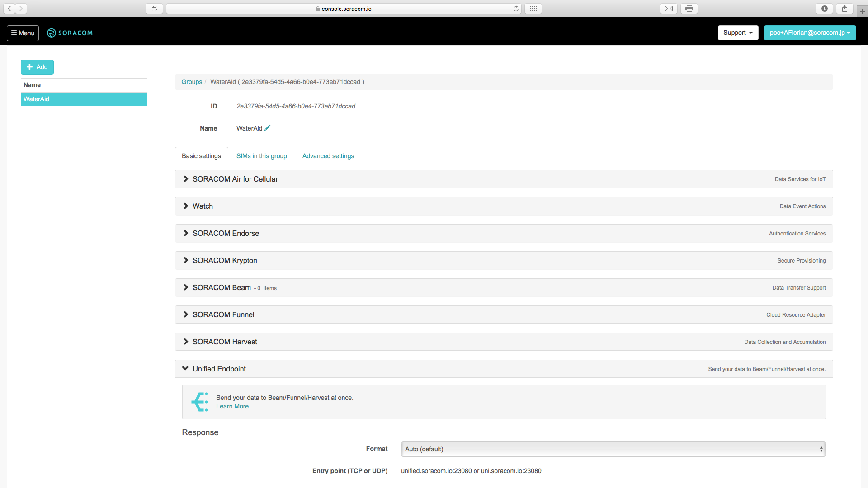Click the Safari share icon
The height and width of the screenshot is (488, 868).
tap(844, 9)
